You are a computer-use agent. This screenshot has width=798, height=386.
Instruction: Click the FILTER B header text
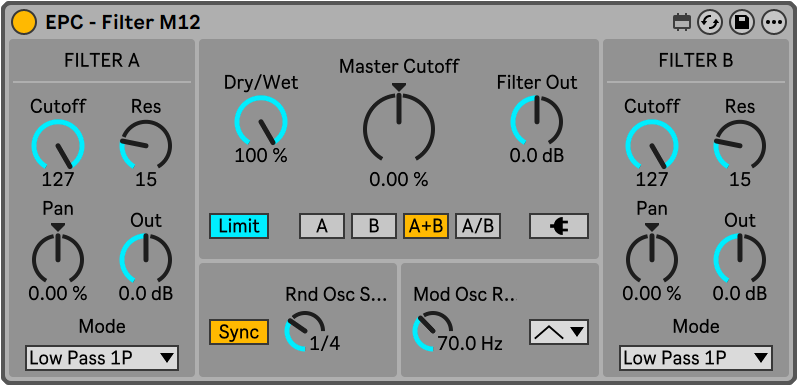(696, 61)
